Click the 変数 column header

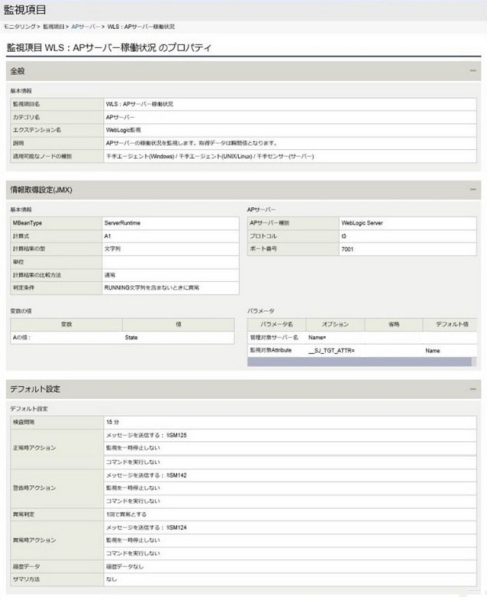click(66, 324)
